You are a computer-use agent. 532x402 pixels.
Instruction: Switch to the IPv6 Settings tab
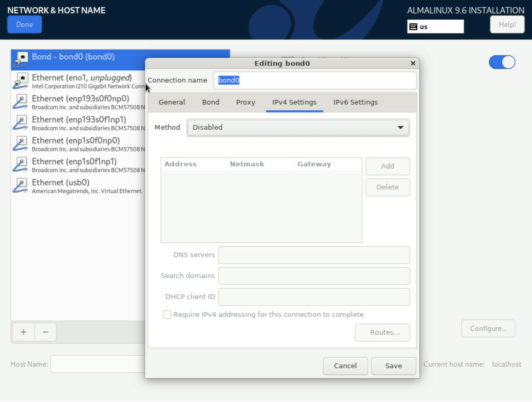[x=356, y=102]
